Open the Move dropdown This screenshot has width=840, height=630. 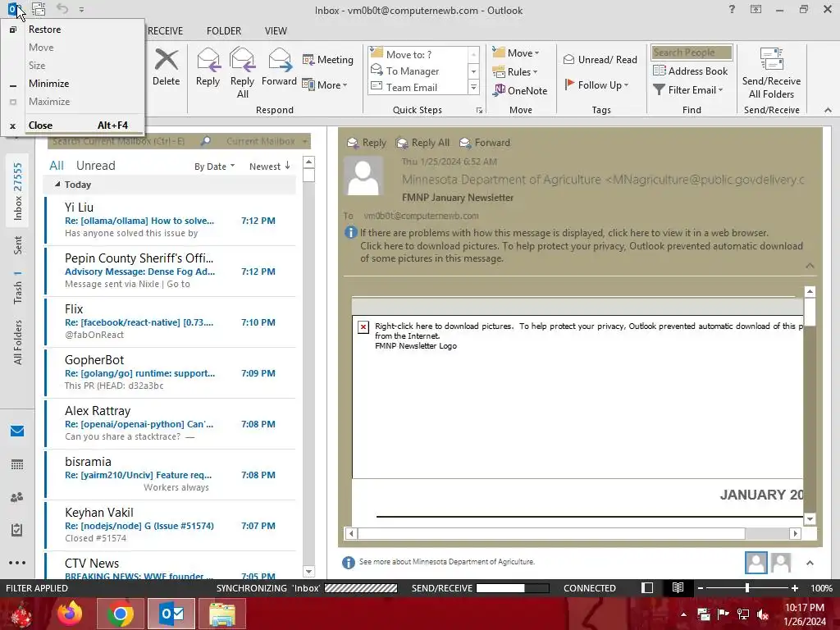[x=516, y=52]
